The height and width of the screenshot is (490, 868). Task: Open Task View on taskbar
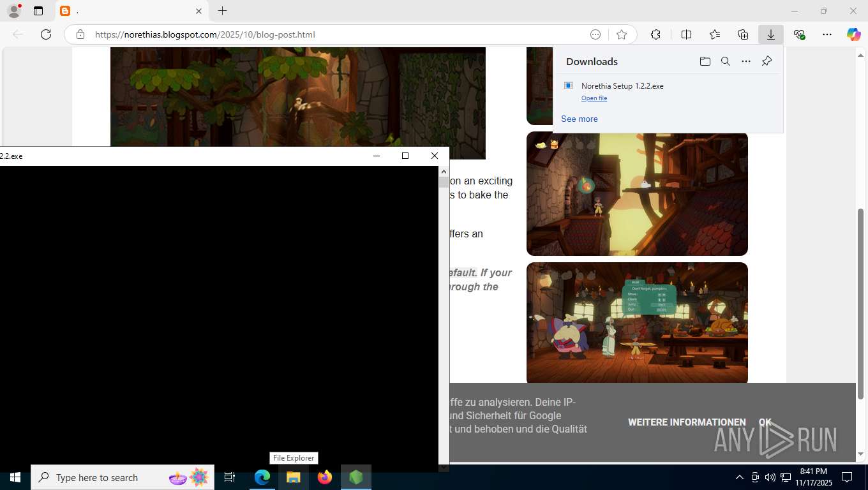[230, 477]
